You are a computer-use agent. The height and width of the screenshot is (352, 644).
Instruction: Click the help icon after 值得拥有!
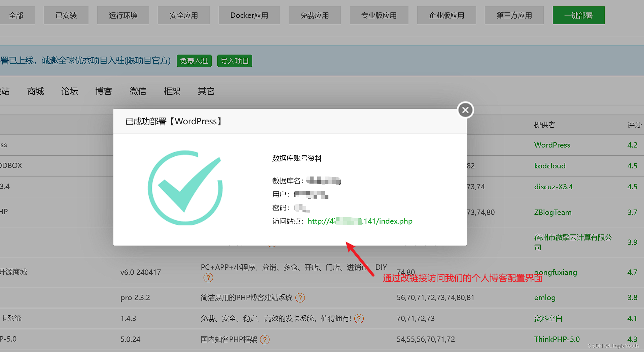pyautogui.click(x=359, y=319)
